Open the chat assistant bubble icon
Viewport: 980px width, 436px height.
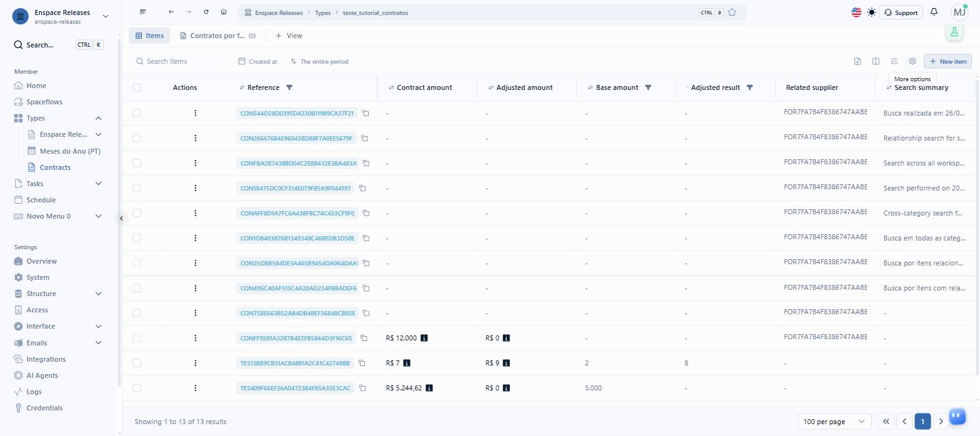[x=957, y=416]
